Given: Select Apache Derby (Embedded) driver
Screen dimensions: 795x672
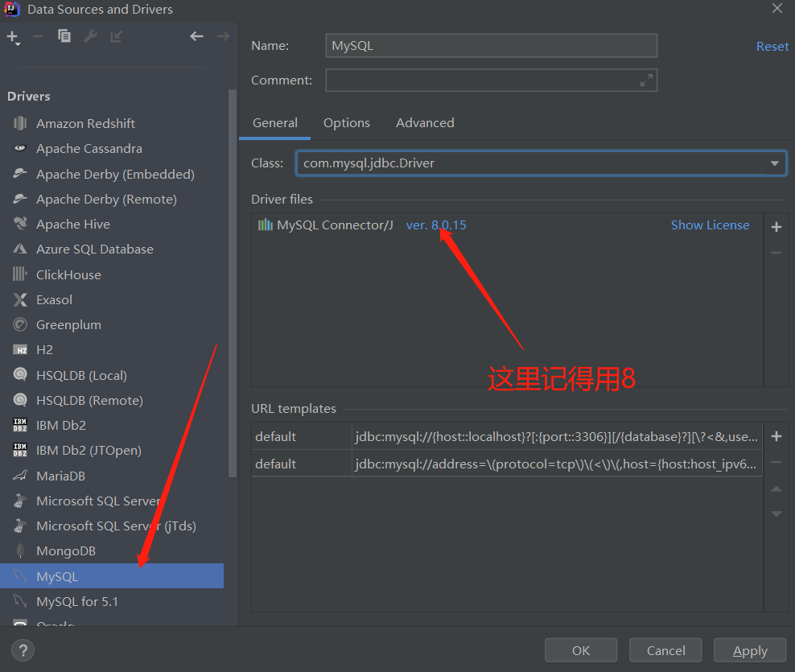Looking at the screenshot, I should click(x=112, y=174).
